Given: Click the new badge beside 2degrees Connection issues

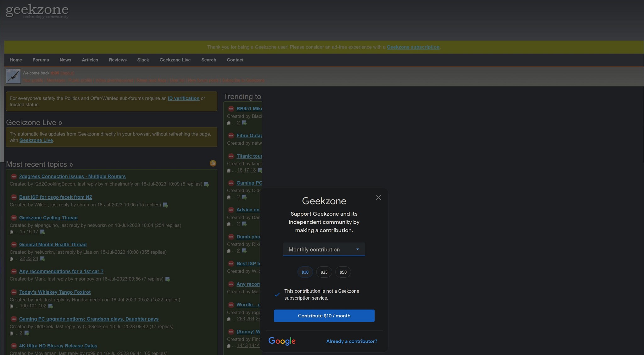Looking at the screenshot, I should pos(14,176).
